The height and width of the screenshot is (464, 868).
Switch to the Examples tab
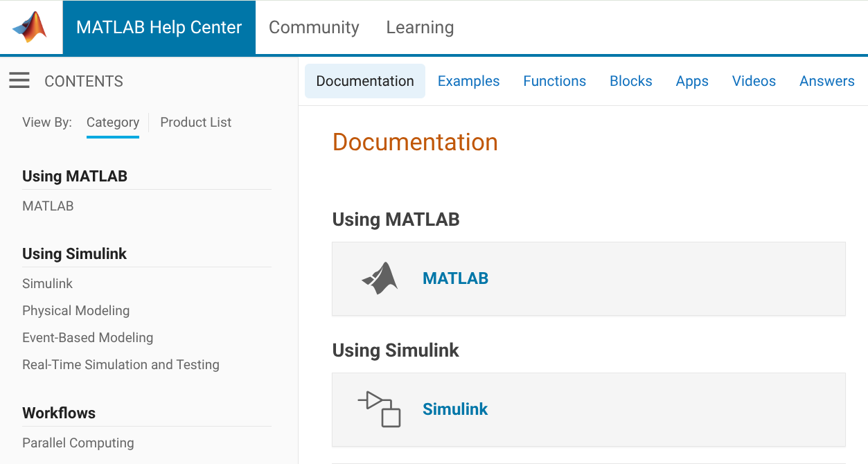pos(468,81)
